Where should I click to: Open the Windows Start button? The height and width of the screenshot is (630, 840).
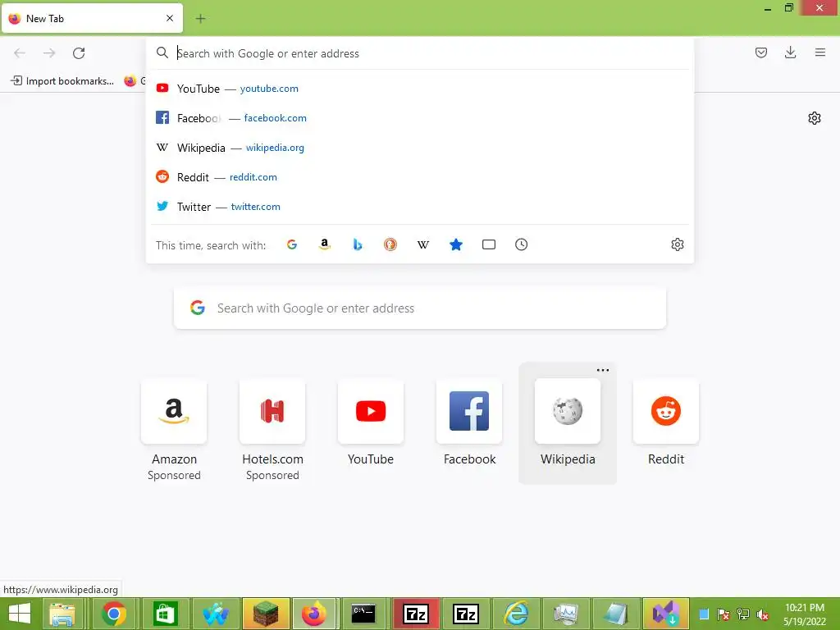point(20,614)
